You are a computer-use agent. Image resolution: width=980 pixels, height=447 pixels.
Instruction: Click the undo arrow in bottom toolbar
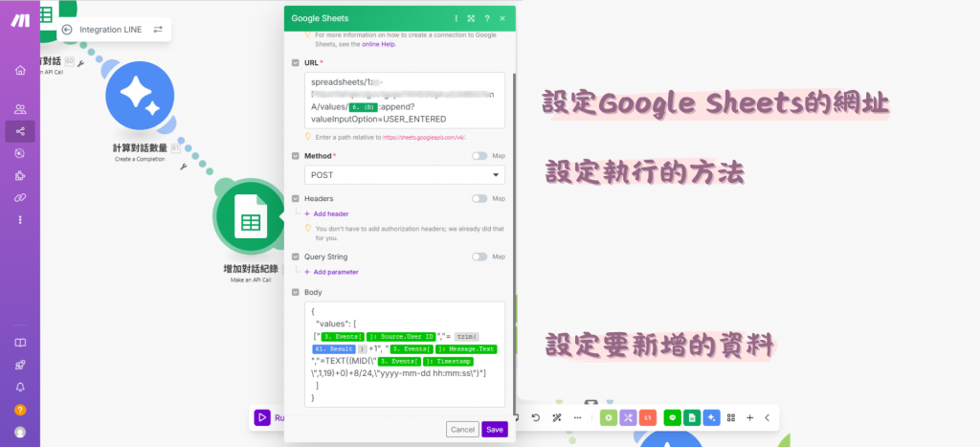[x=536, y=417]
